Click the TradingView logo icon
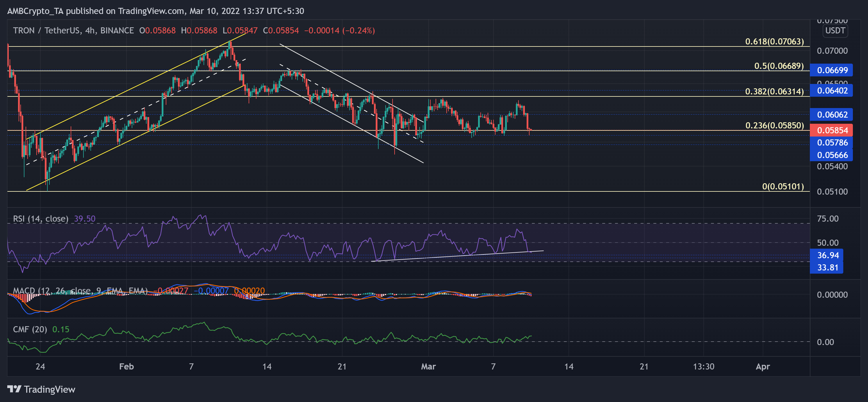868x402 pixels. point(14,389)
